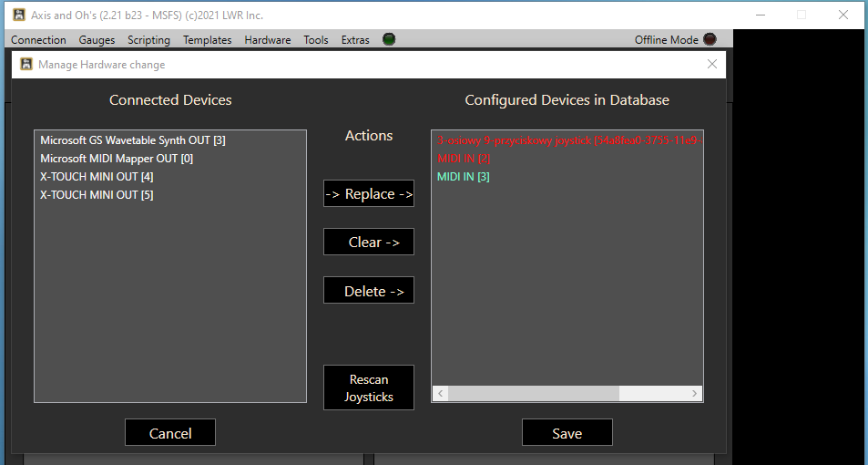868x465 pixels.
Task: Click the Delete action button
Action: click(x=369, y=291)
